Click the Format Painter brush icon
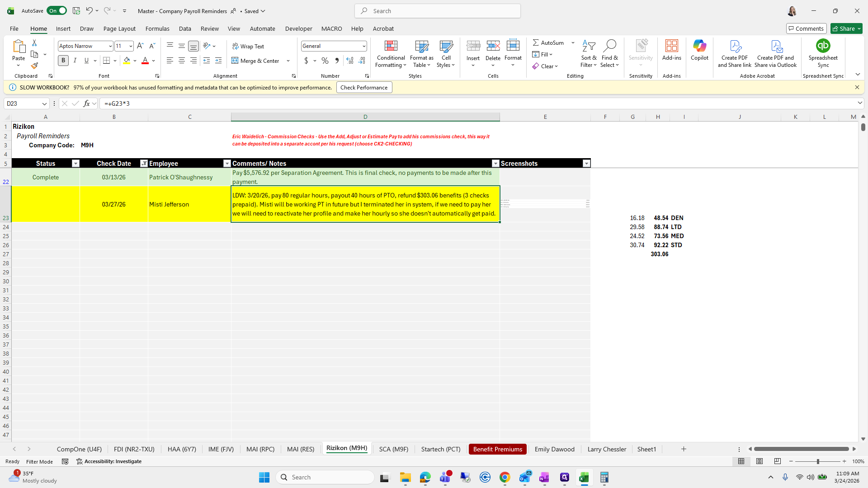The width and height of the screenshot is (868, 488). [34, 66]
